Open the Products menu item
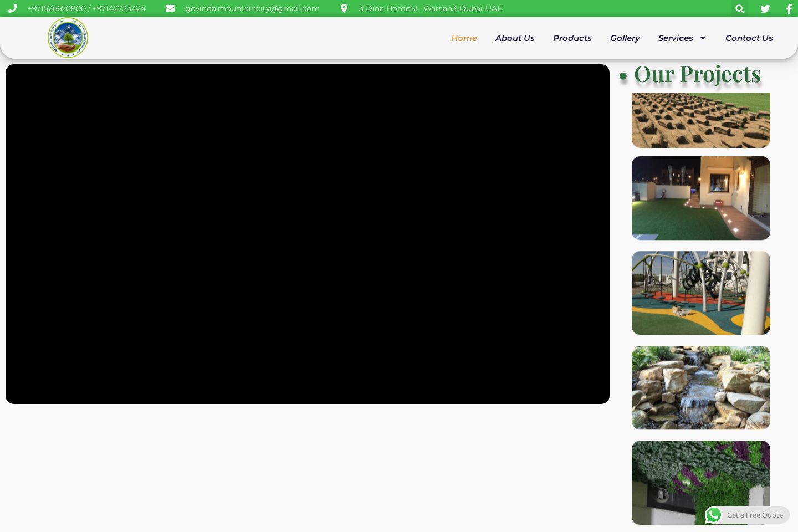The width and height of the screenshot is (798, 532). coord(572,38)
